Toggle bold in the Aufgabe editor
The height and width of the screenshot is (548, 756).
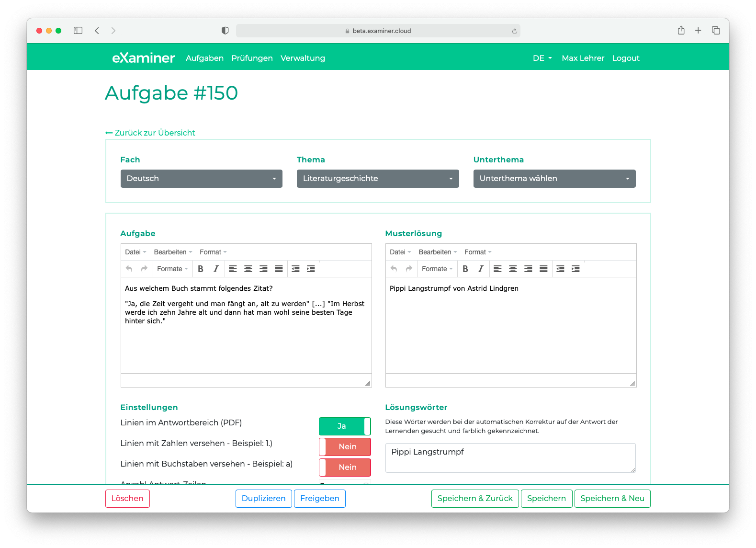click(x=201, y=269)
